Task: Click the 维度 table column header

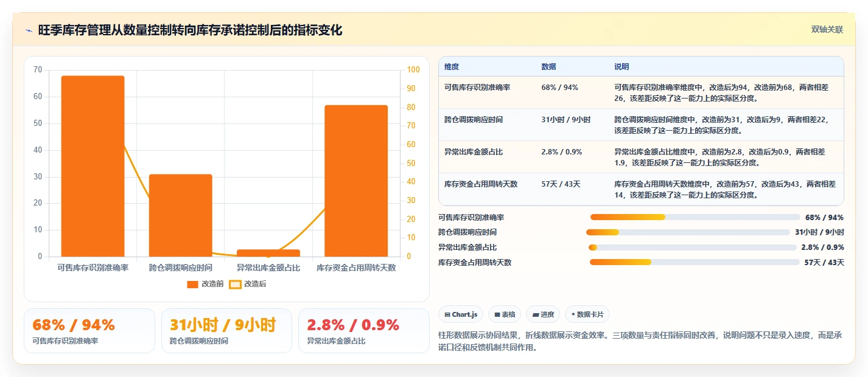Action: (x=452, y=67)
